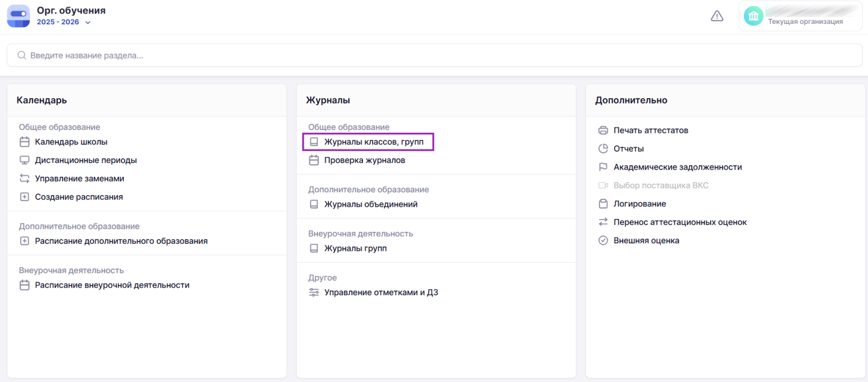The image size is (868, 382).
Task: Click flag icon beside Академические задолженности
Action: pos(603,167)
